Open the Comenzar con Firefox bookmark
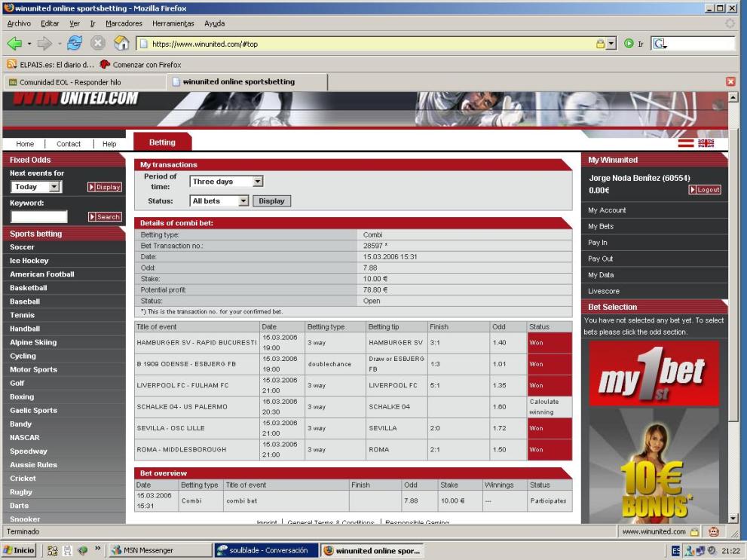 pos(140,64)
